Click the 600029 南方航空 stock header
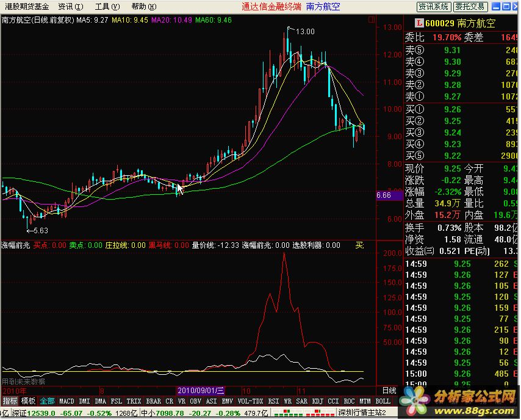Image resolution: width=521 pixels, height=420 pixels. [460, 23]
